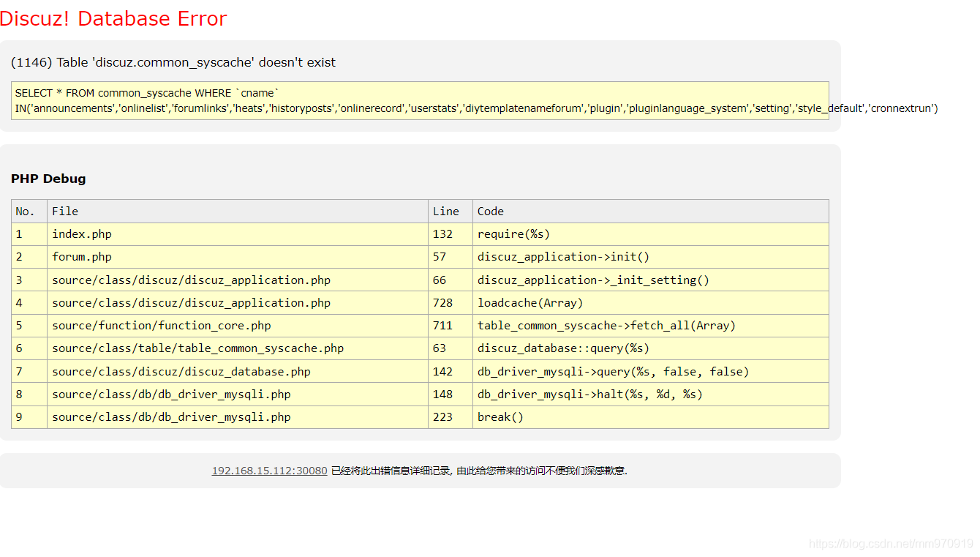Click the Discuz! Database Error heading

coord(113,18)
